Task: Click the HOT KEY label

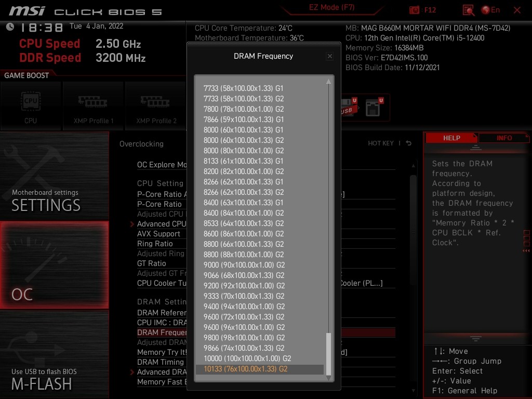Action: [381, 143]
